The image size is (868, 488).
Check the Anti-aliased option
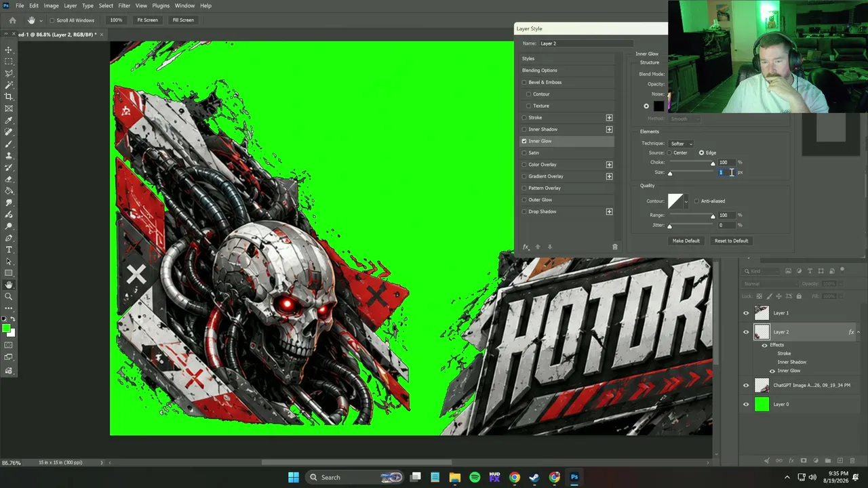[x=696, y=201]
